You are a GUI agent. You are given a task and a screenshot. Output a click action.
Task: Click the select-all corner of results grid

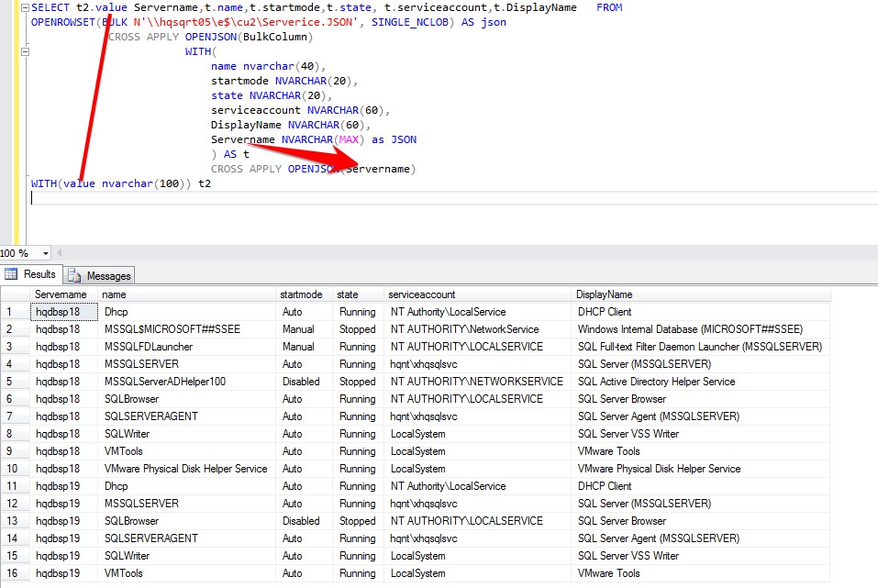(x=14, y=294)
